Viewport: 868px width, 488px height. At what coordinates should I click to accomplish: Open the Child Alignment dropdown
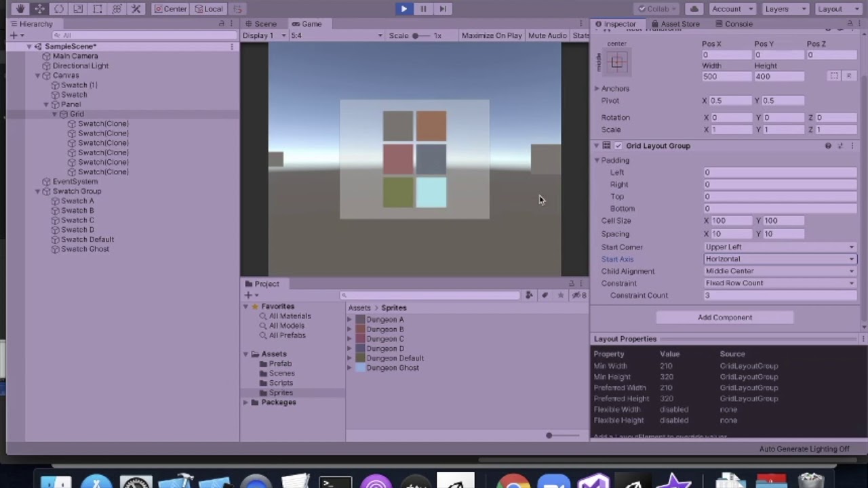[x=780, y=271]
